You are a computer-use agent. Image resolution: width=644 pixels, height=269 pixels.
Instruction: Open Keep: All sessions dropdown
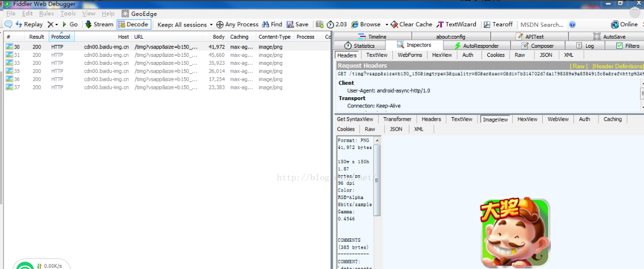pos(185,24)
